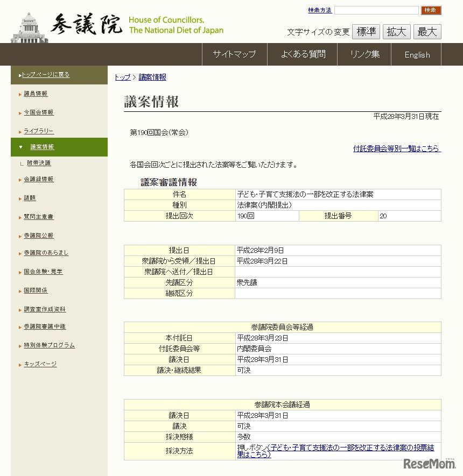Enlarge text with the 拡大 button
The width and height of the screenshot is (463, 476).
coord(397,31)
